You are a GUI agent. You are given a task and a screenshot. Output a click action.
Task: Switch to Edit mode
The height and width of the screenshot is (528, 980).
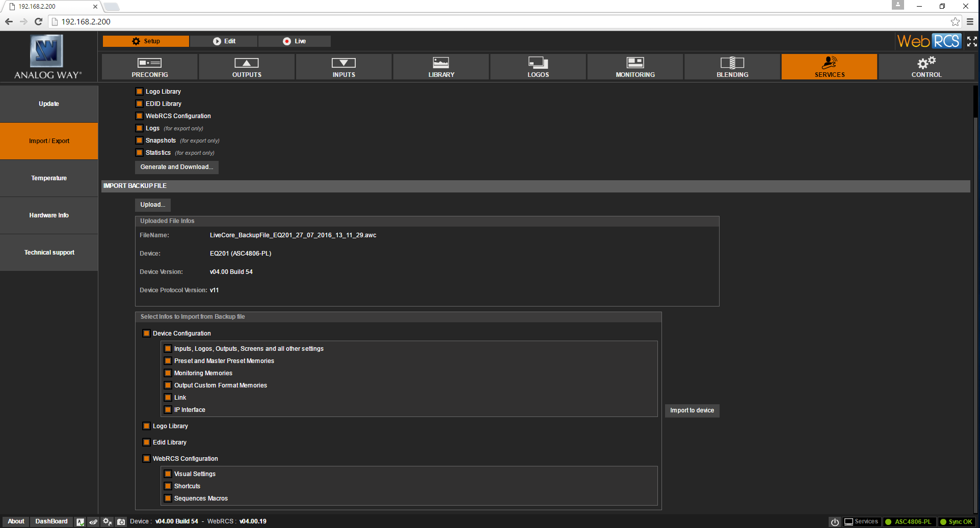tap(224, 41)
